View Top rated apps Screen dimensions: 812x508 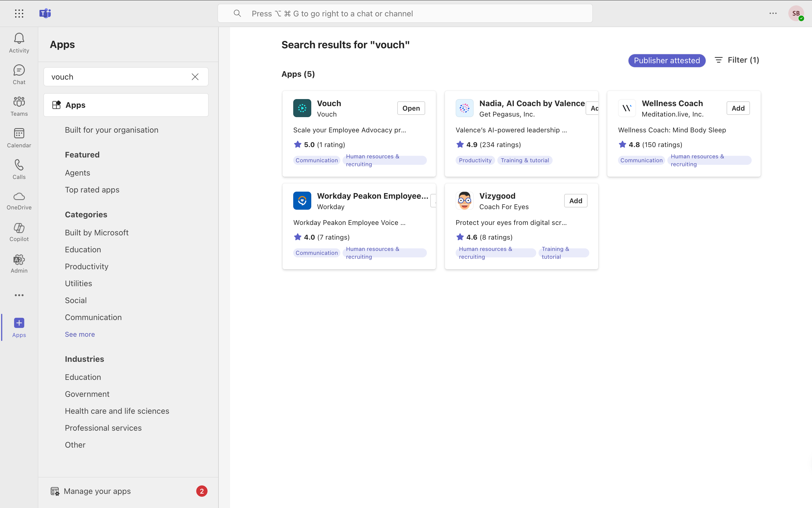click(92, 190)
